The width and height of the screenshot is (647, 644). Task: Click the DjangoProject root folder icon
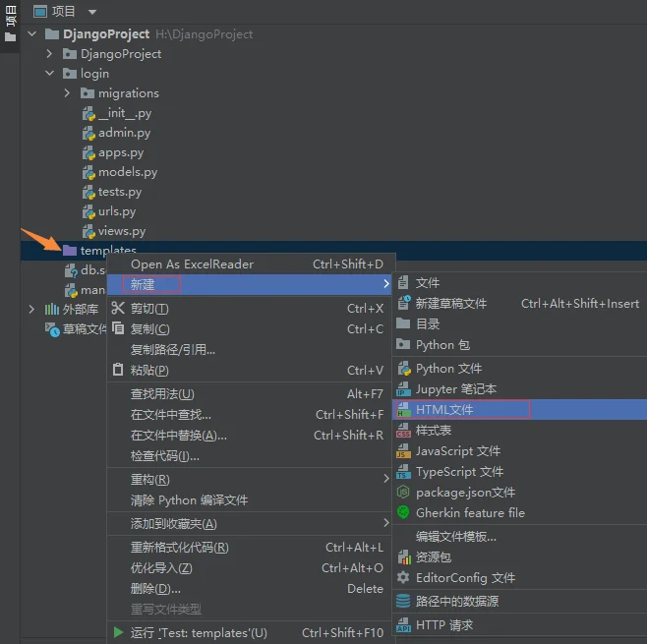tap(51, 33)
